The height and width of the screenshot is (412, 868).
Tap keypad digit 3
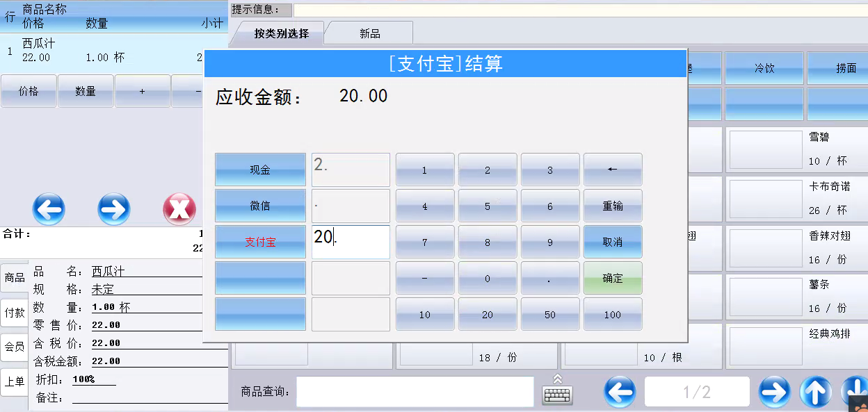550,170
